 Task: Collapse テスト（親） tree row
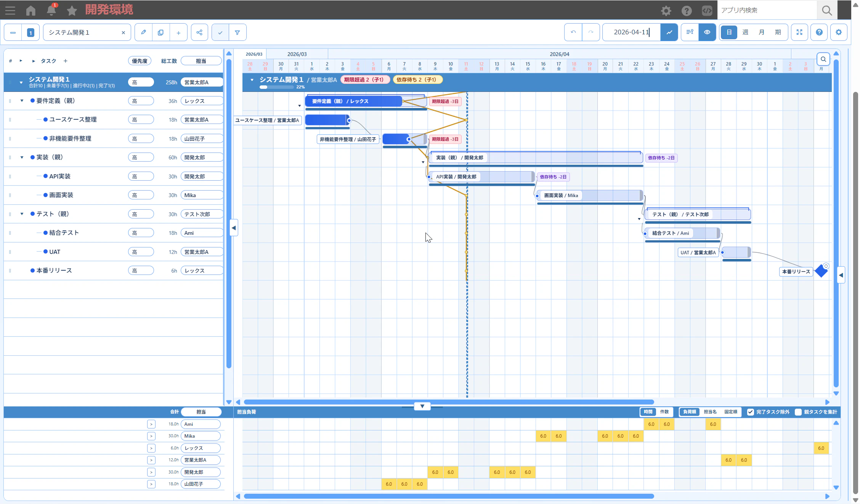coord(22,214)
